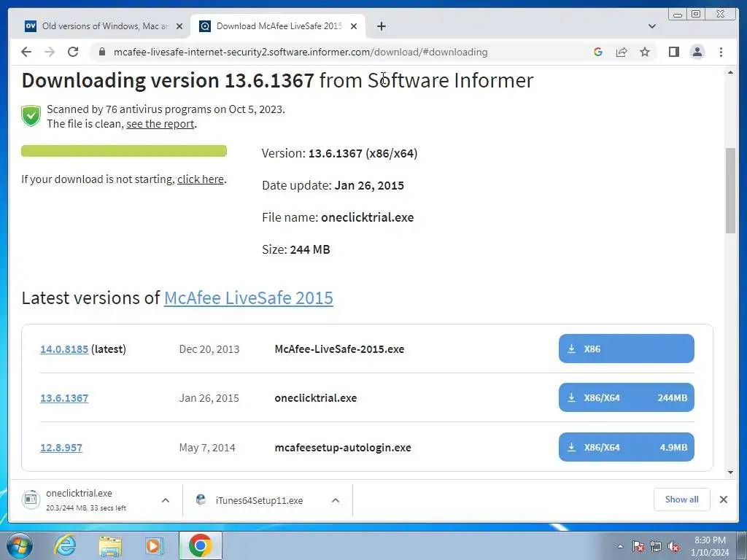Open a new browser tab
Screen dimensions: 747x560
[x=381, y=26]
